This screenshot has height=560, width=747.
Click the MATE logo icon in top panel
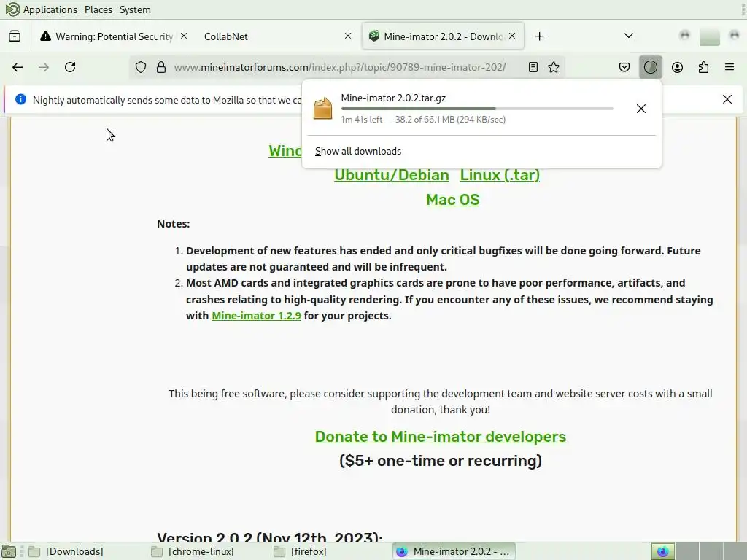click(x=13, y=9)
